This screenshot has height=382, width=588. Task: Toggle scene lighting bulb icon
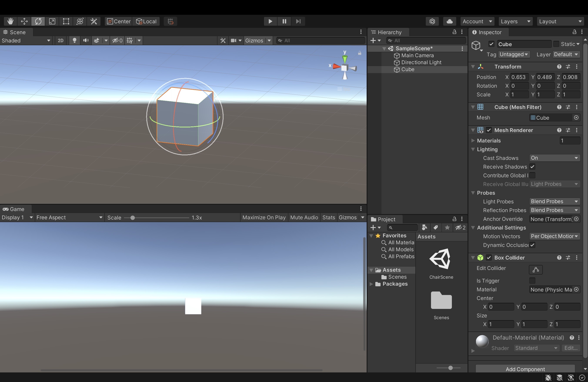tap(74, 40)
